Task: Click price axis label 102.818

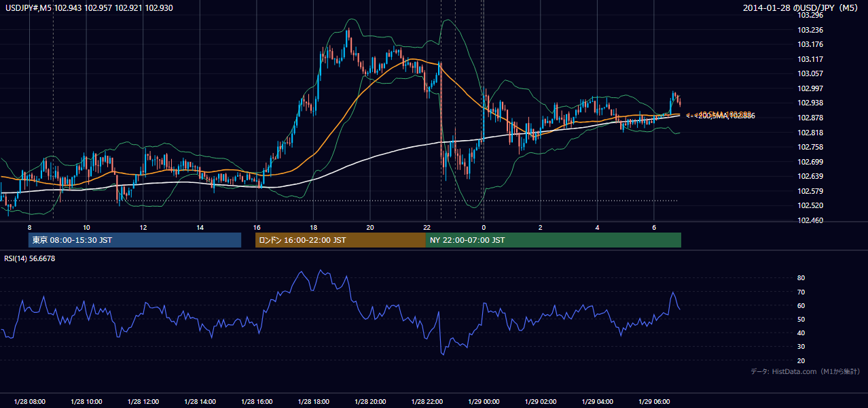Action: 810,132
